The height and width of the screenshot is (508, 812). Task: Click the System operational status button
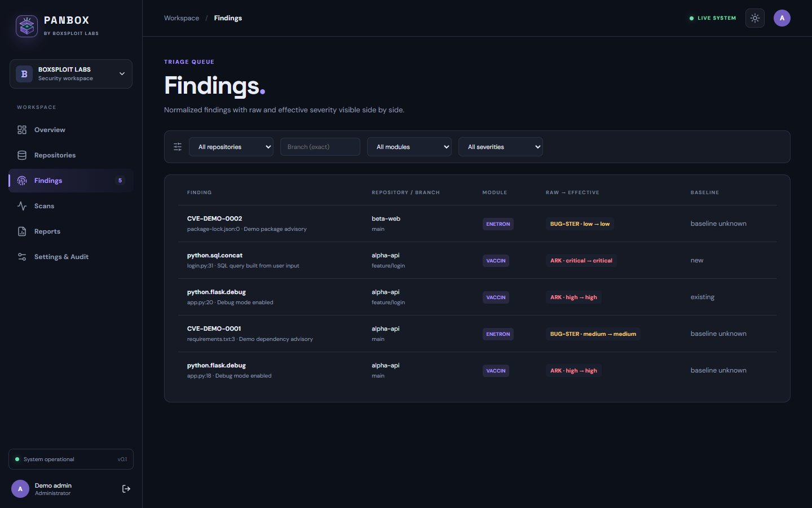[71, 459]
